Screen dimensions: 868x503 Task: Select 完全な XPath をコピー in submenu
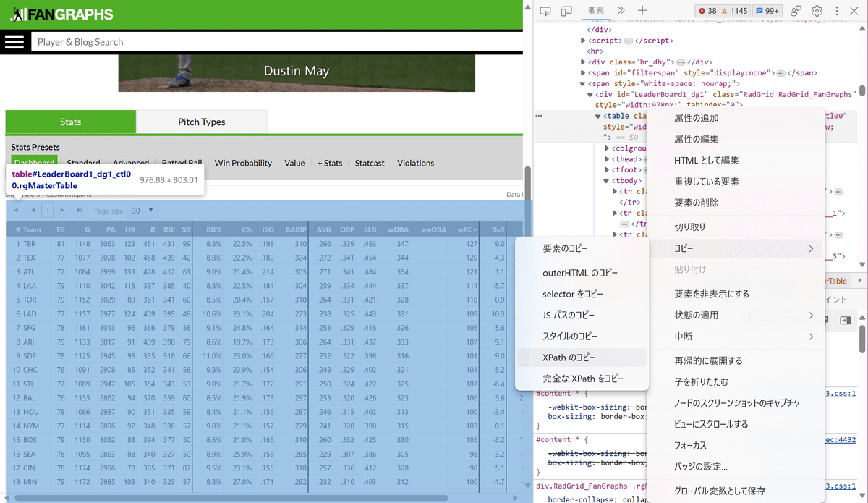coord(582,379)
